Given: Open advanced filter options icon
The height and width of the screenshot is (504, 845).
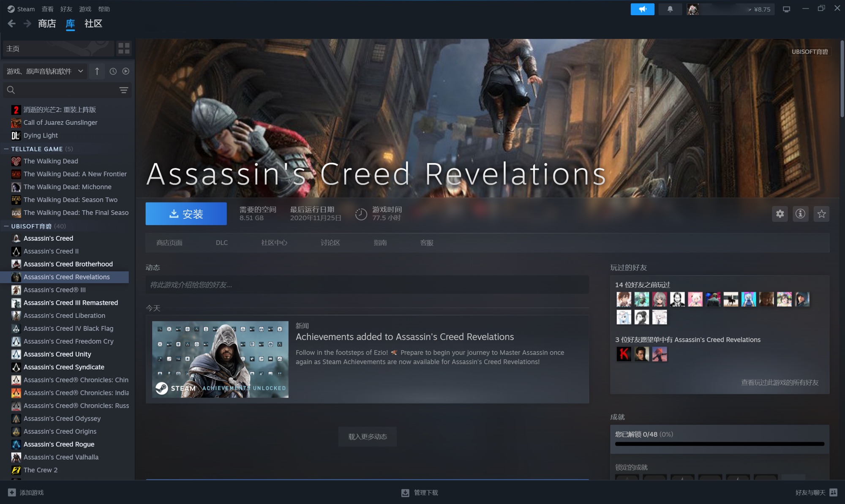Looking at the screenshot, I should point(124,90).
